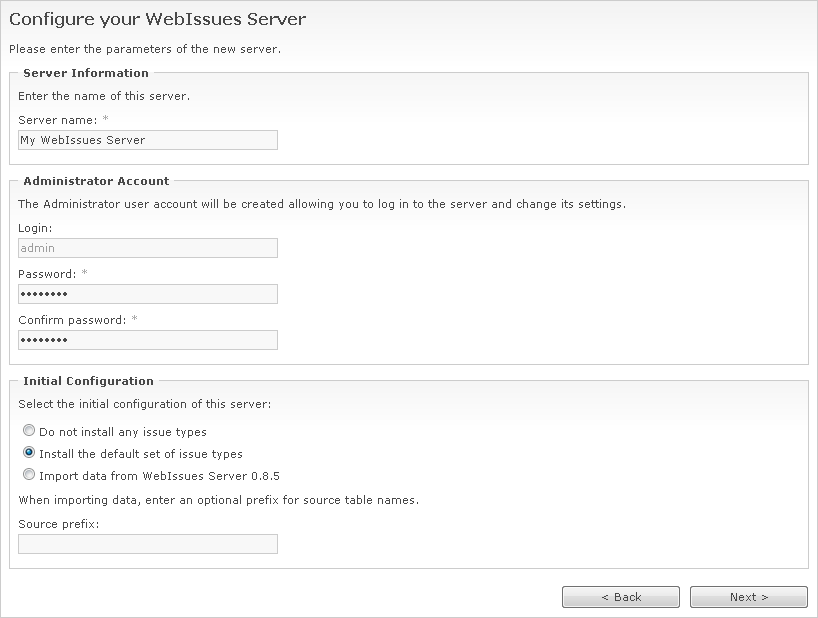Select "Import data from WebIssues Server 0.8.5"
The height and width of the screenshot is (618, 818).
pyautogui.click(x=30, y=475)
